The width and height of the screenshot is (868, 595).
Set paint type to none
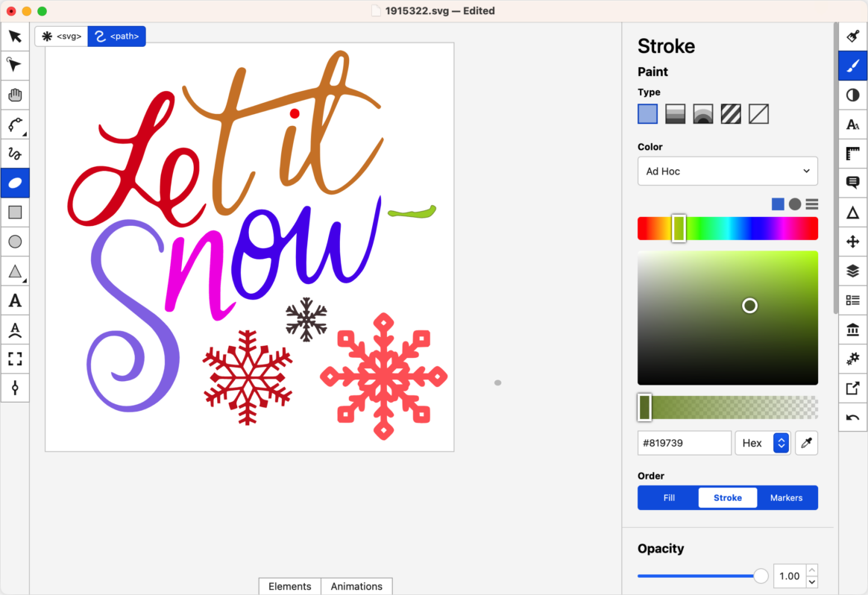tap(758, 114)
